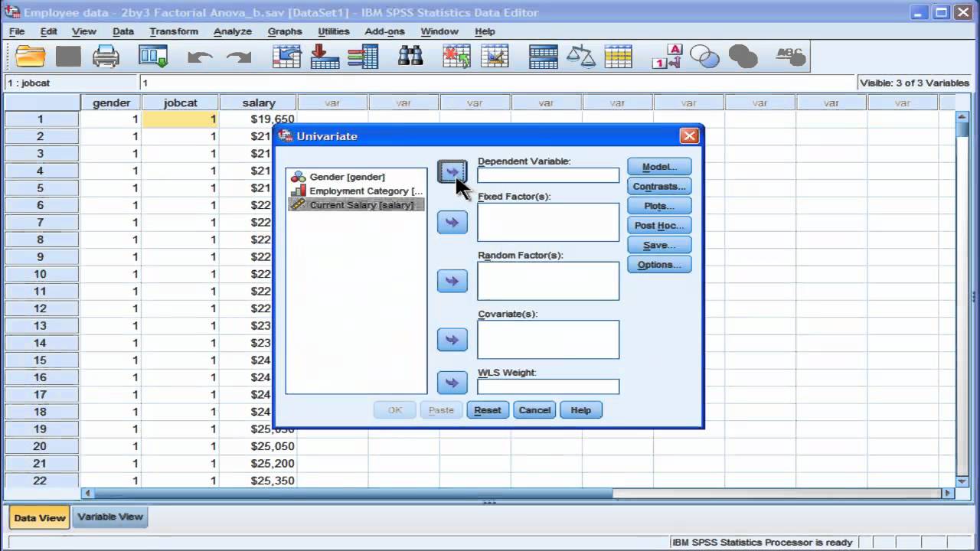
Task: Click the Go to Variable icon
Action: (325, 57)
